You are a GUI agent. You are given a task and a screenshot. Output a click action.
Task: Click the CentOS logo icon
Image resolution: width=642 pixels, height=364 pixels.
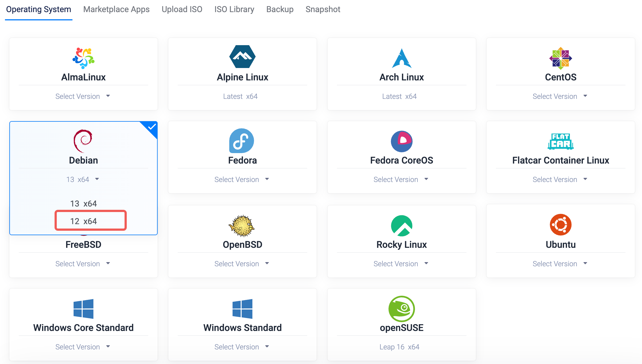[x=561, y=58]
